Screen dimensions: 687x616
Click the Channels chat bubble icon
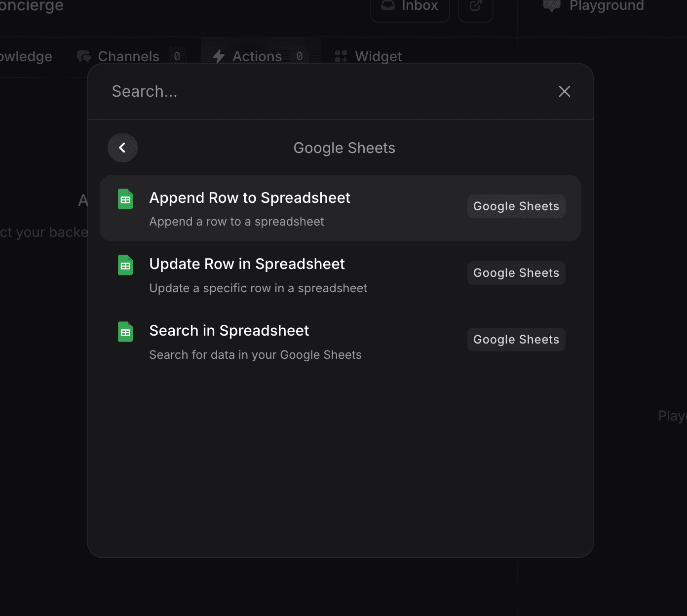[x=83, y=56]
